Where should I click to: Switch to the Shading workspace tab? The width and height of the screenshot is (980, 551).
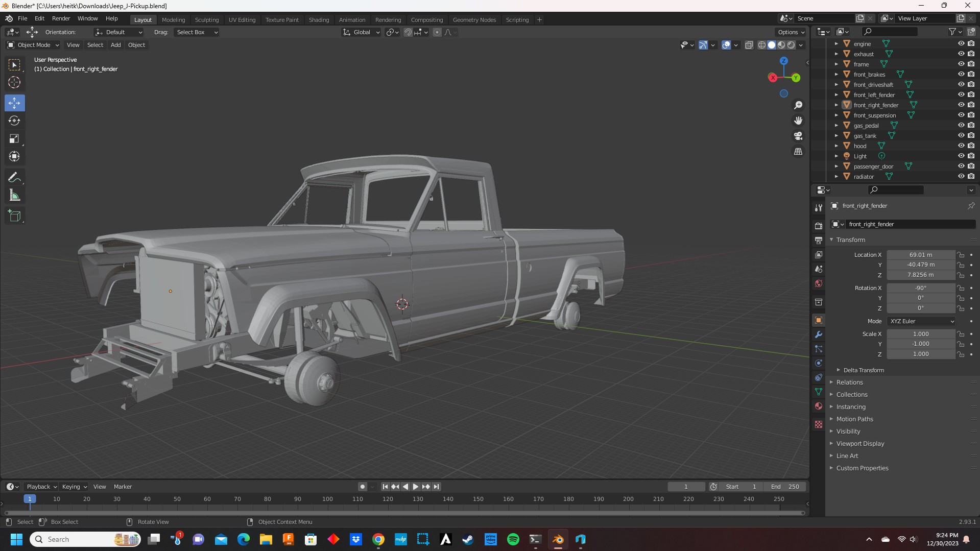[x=319, y=20]
